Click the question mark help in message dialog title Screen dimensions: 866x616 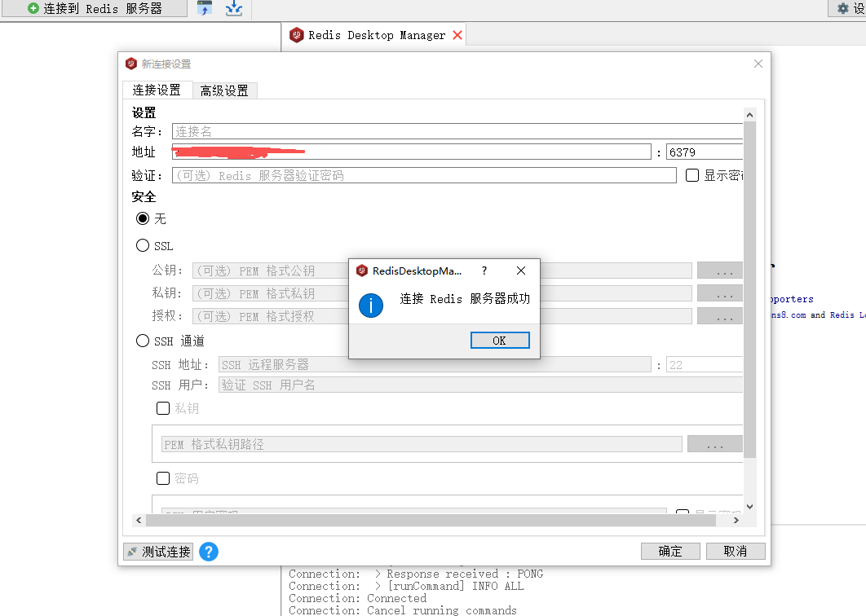point(484,271)
